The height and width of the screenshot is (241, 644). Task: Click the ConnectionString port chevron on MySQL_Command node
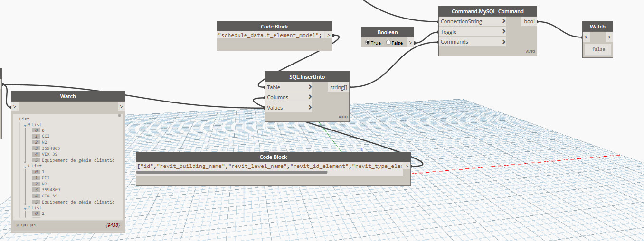pyautogui.click(x=503, y=21)
